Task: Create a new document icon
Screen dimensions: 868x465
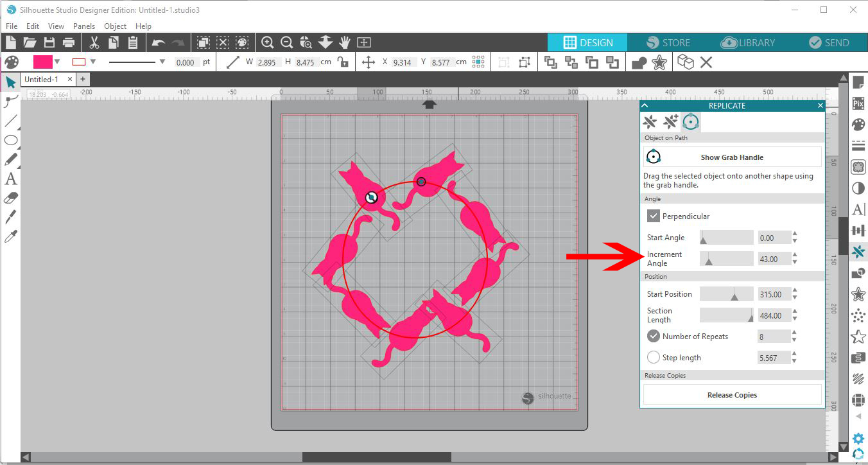Action: coord(10,42)
